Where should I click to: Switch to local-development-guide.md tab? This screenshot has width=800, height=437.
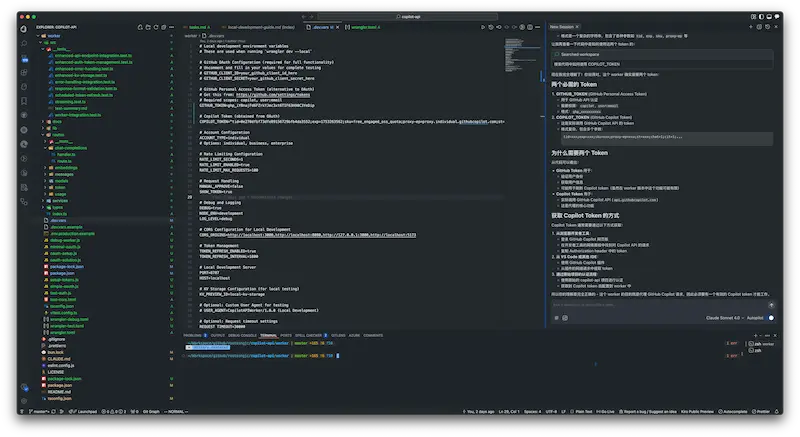point(259,27)
